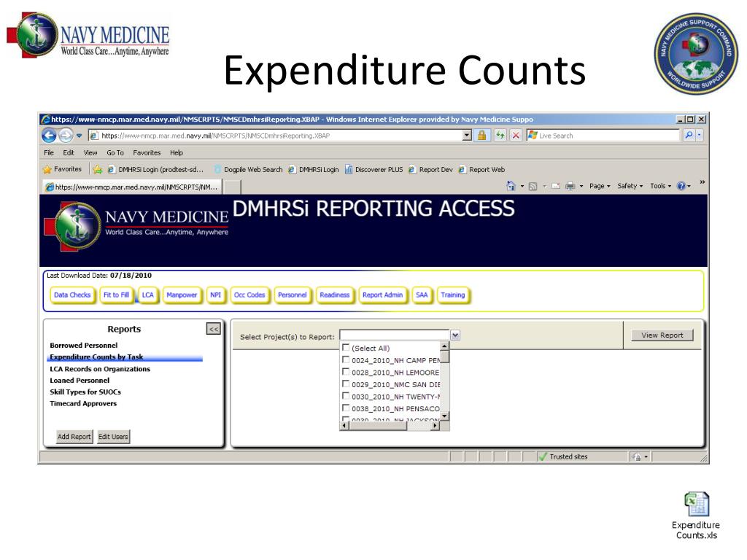747x560 pixels.
Task: Select the Borrowed Personnel report
Action: point(83,345)
